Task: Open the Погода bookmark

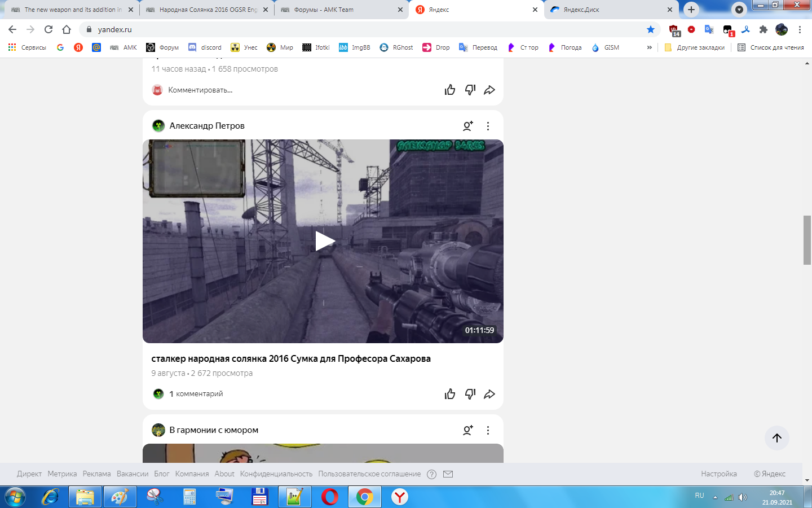Action: pyautogui.click(x=565, y=47)
